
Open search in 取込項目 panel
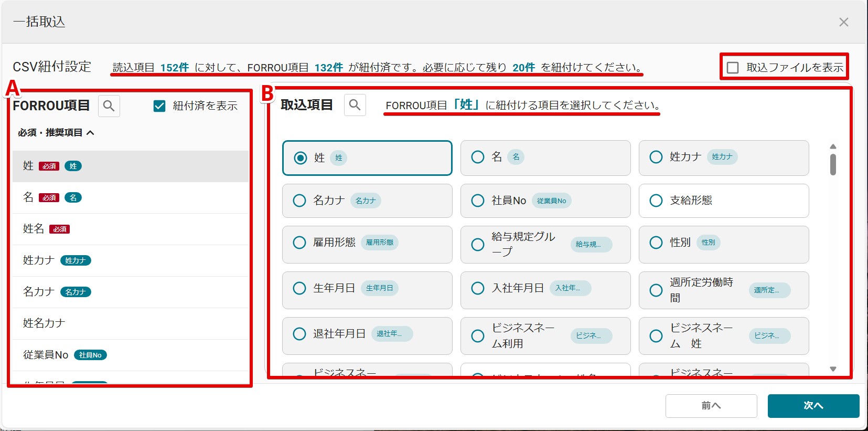point(355,105)
